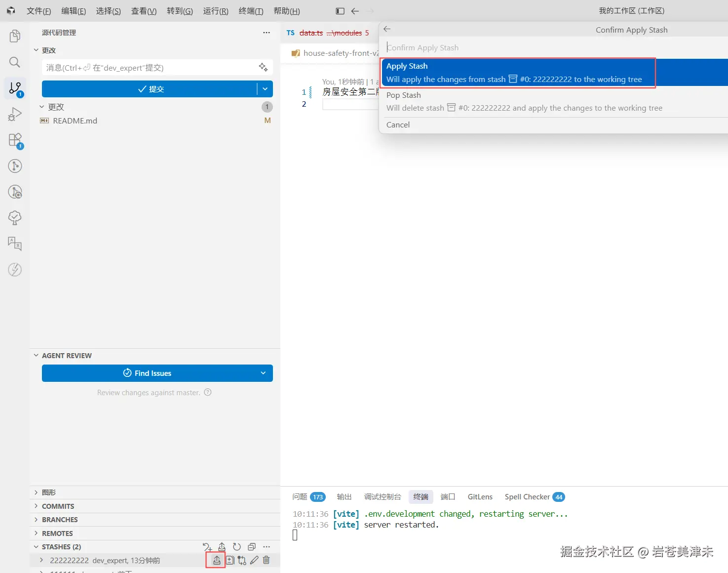728x573 pixels.
Task: Collapse all in STASHES view
Action: (x=252, y=547)
